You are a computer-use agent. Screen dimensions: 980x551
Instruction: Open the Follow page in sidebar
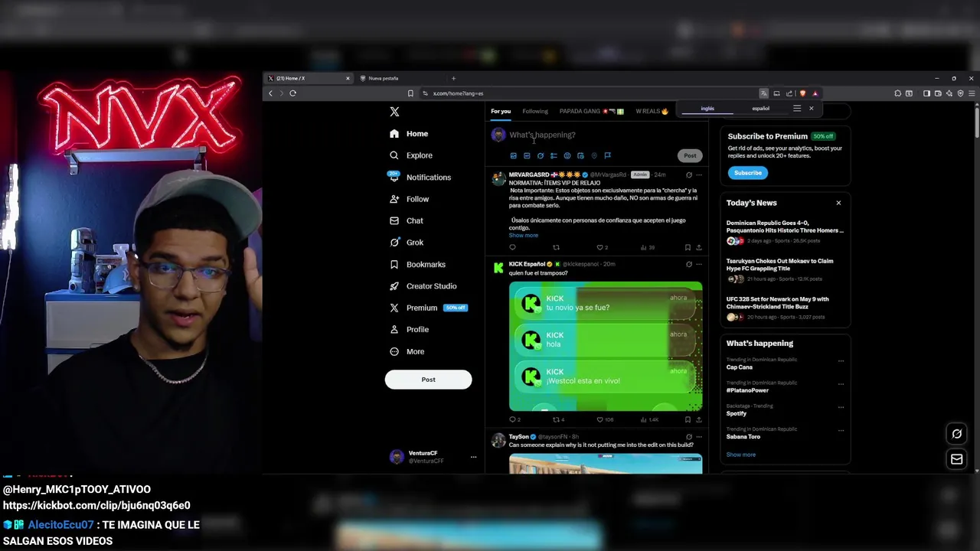pyautogui.click(x=409, y=199)
